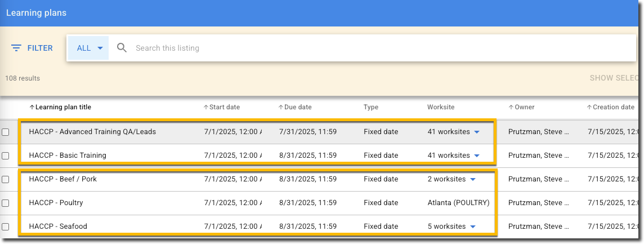Check the HACCP - Seafood row checkbox
644x244 pixels.
tap(6, 227)
